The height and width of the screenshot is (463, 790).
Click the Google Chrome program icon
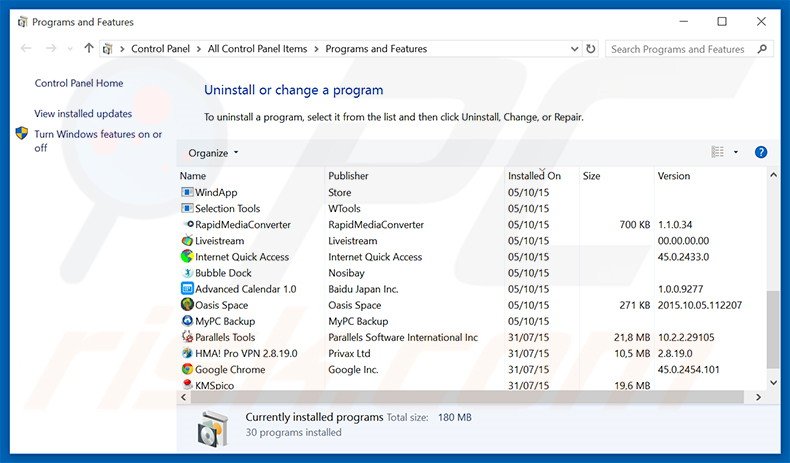187,369
